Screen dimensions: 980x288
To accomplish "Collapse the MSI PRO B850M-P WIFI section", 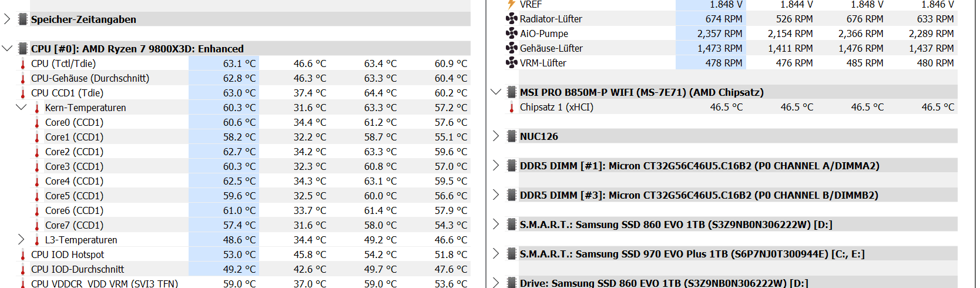I will coord(496,92).
